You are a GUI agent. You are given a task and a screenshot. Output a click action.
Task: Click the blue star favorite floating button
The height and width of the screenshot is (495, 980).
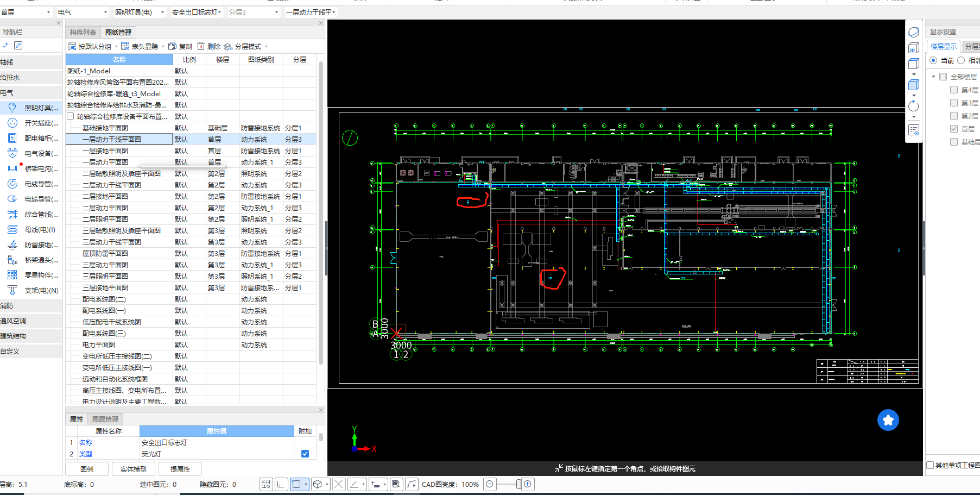tap(888, 420)
